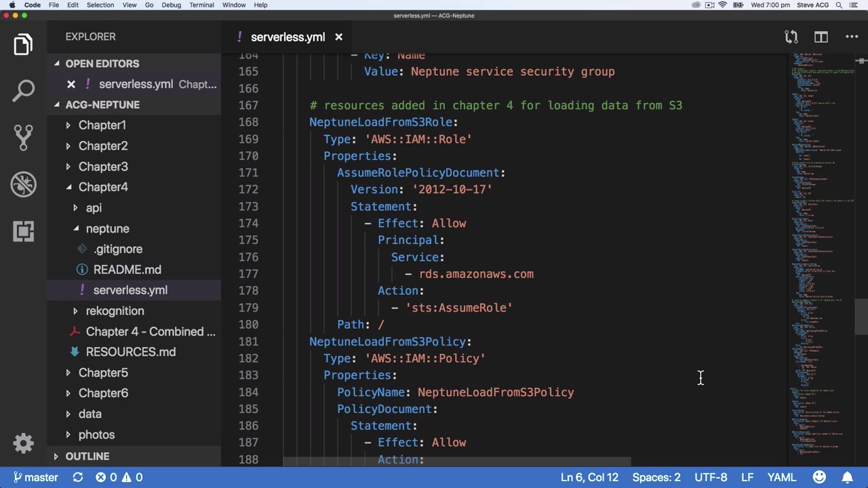Click the editor vertical scrollbar thumb
Image resolution: width=868 pixels, height=488 pixels.
tap(861, 317)
